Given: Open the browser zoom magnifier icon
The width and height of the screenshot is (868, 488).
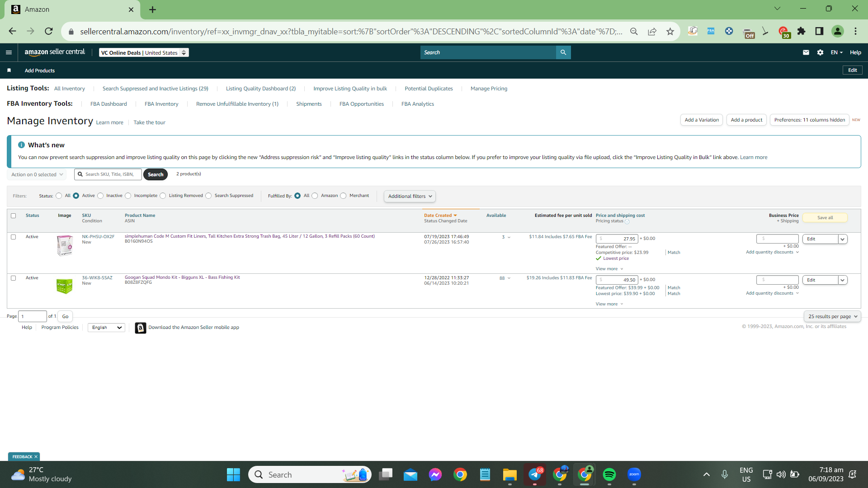Looking at the screenshot, I should [x=634, y=31].
